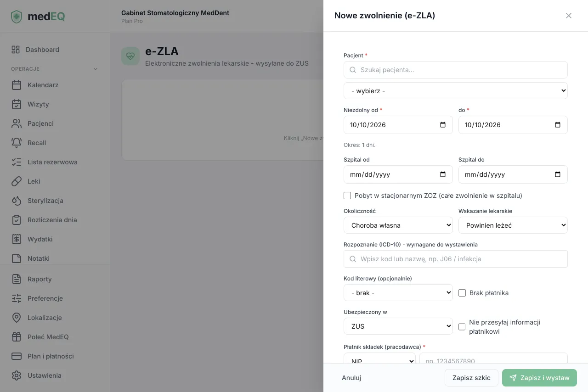Click the Ustawienia gear icon
The width and height of the screenshot is (588, 392).
point(17,375)
